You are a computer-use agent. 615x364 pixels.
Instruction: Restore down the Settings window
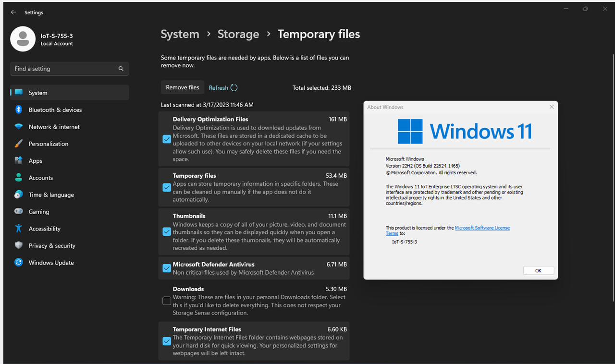pyautogui.click(x=585, y=9)
